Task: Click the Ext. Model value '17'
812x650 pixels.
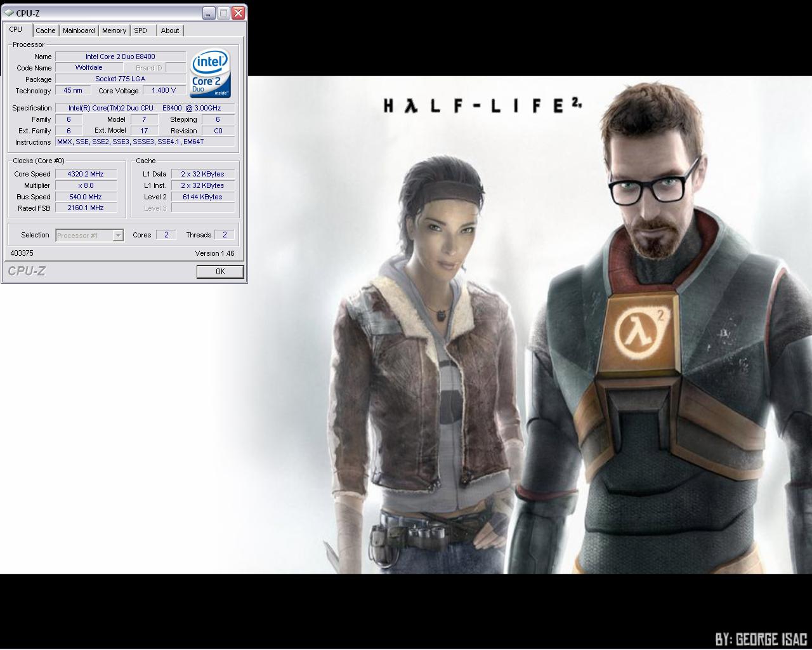Action: pos(144,131)
